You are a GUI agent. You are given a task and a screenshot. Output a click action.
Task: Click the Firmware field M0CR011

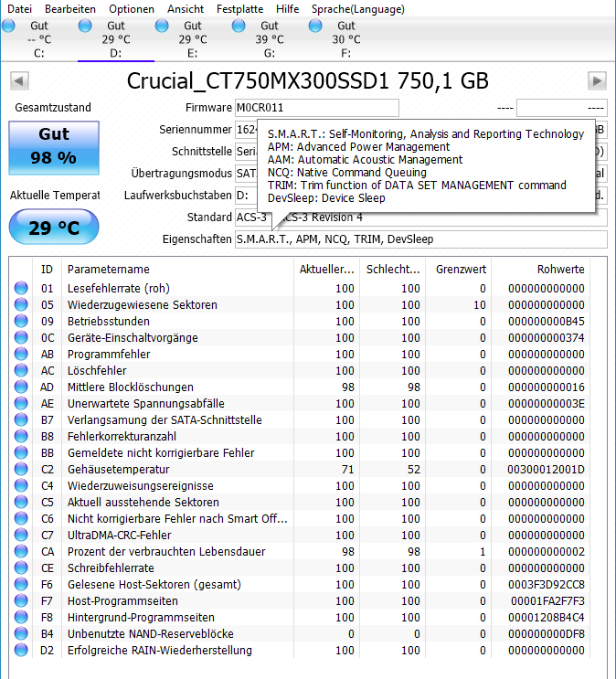[316, 108]
